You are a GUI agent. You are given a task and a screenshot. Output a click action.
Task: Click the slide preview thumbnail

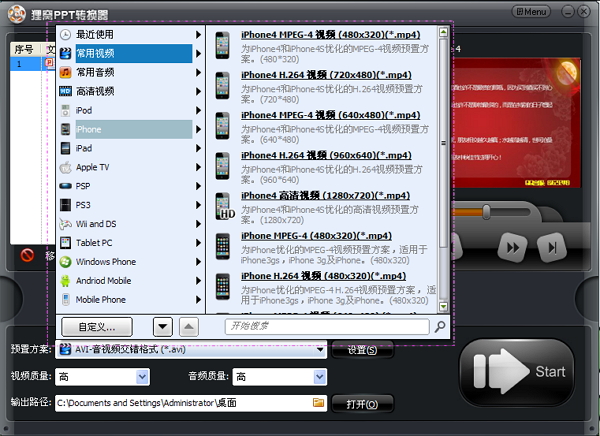(x=516, y=122)
